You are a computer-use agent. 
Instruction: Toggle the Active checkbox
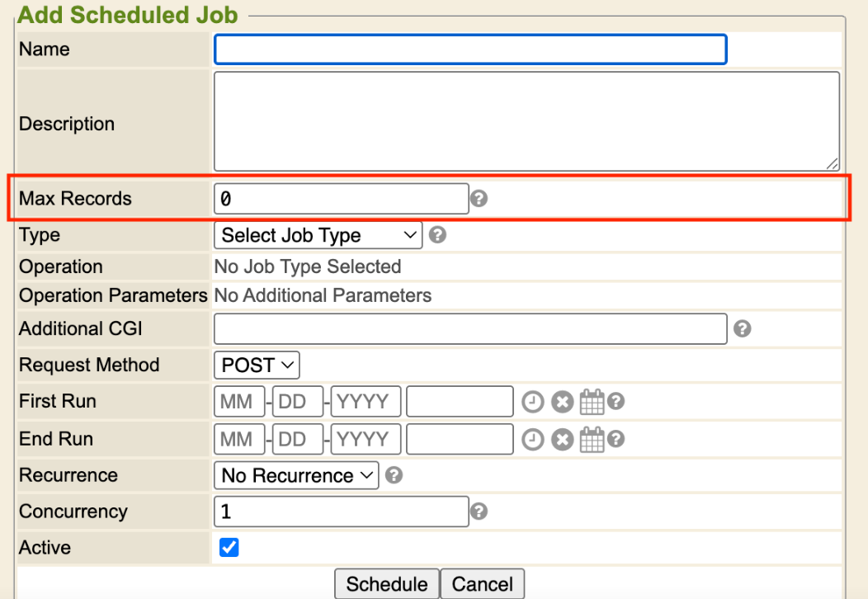click(229, 548)
